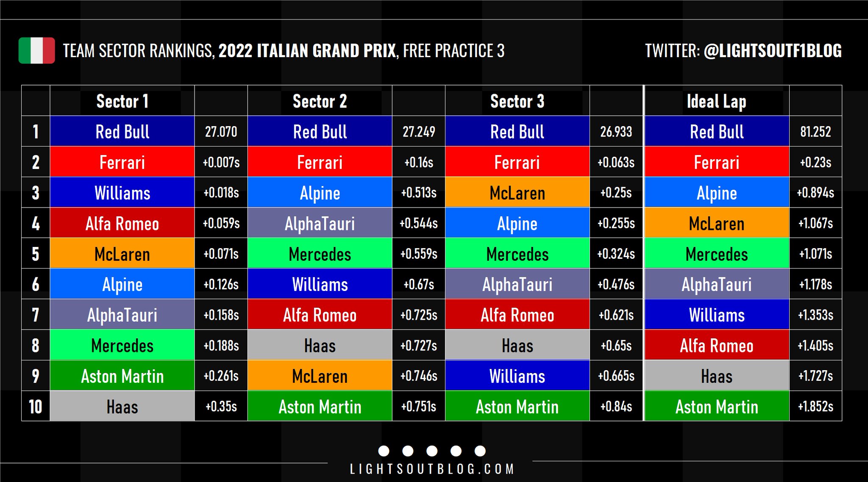Click the fourth white dot indicator
Screen dimensions: 868x482
tap(456, 451)
